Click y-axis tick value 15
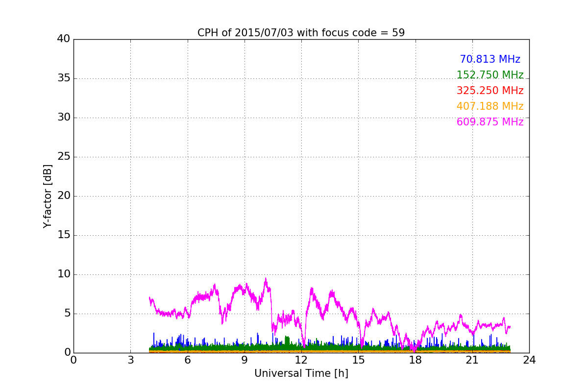This screenshot has width=588, height=392. pyautogui.click(x=64, y=235)
